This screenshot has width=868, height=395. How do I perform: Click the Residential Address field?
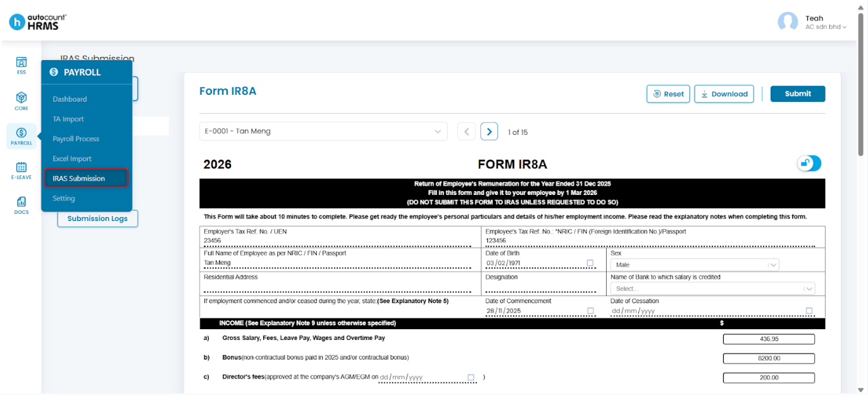coord(337,288)
